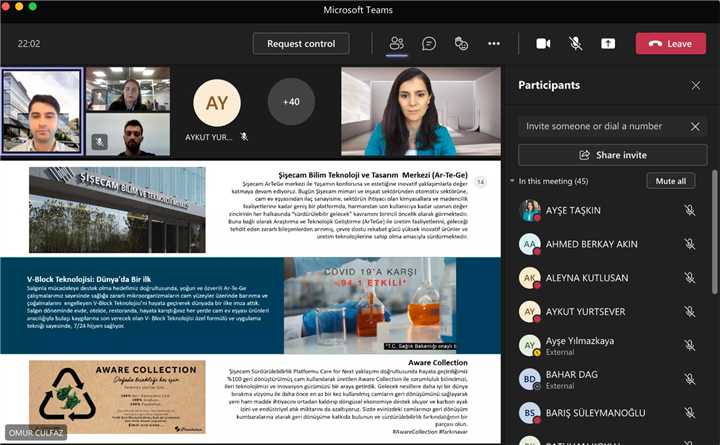This screenshot has width=720, height=445.
Task: Click muted mic icon beside AYKUT YUR...
Action: click(x=244, y=137)
